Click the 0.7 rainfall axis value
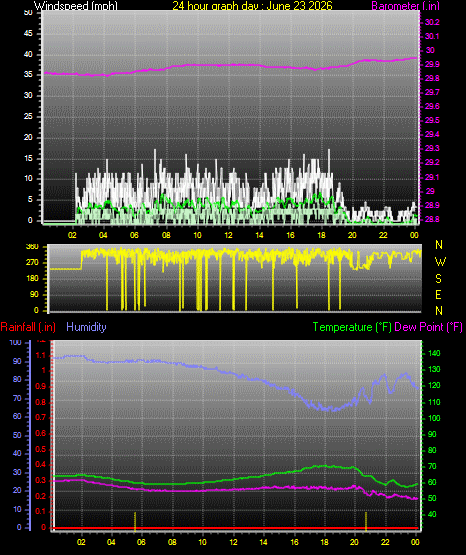466x555 pixels. tap(41, 417)
